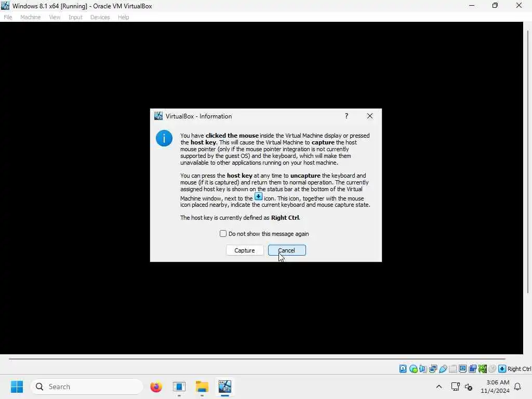Click the taskbar Search box
Image resolution: width=532 pixels, height=399 pixels.
(87, 387)
